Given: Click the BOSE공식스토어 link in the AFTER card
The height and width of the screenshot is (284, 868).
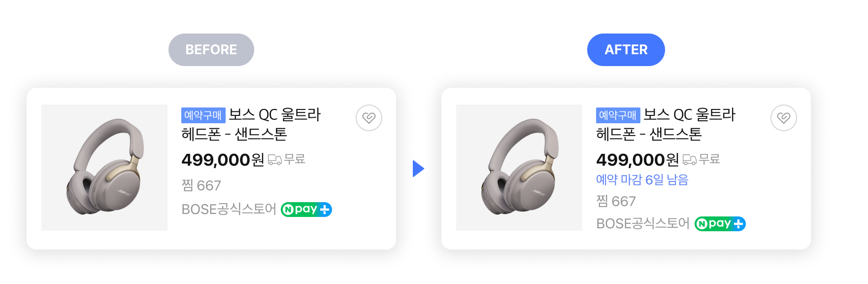Looking at the screenshot, I should pyautogui.click(x=643, y=224).
